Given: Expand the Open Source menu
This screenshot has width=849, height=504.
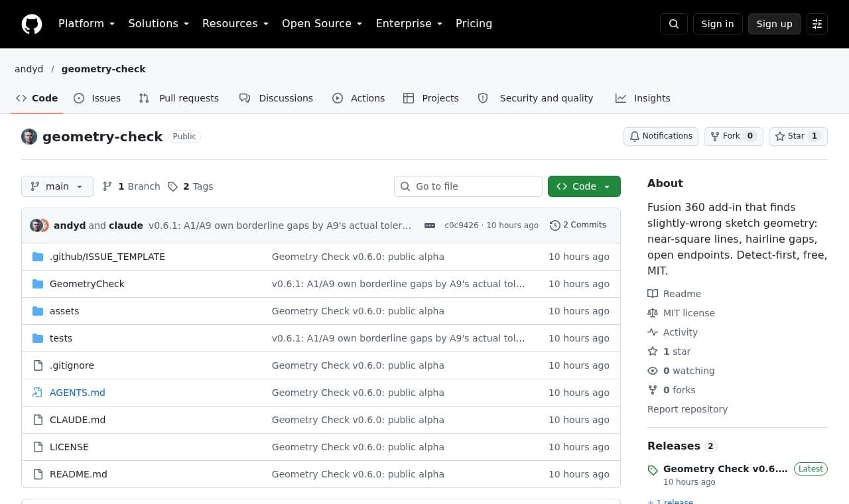Looking at the screenshot, I should click(322, 24).
